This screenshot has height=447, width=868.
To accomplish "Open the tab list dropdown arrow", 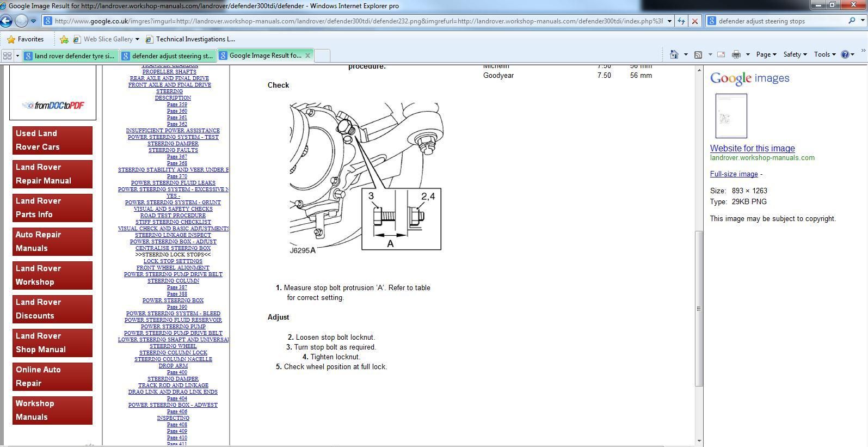I will (17, 56).
